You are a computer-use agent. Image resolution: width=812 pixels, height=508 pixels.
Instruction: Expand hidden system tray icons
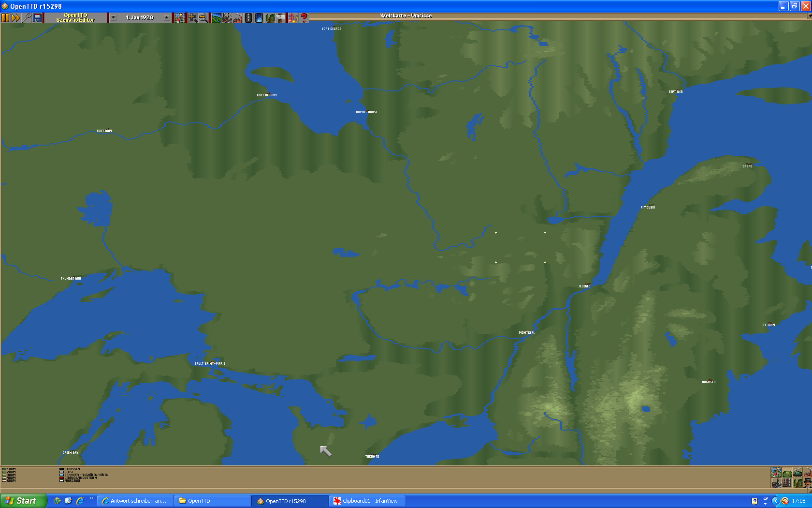point(775,501)
